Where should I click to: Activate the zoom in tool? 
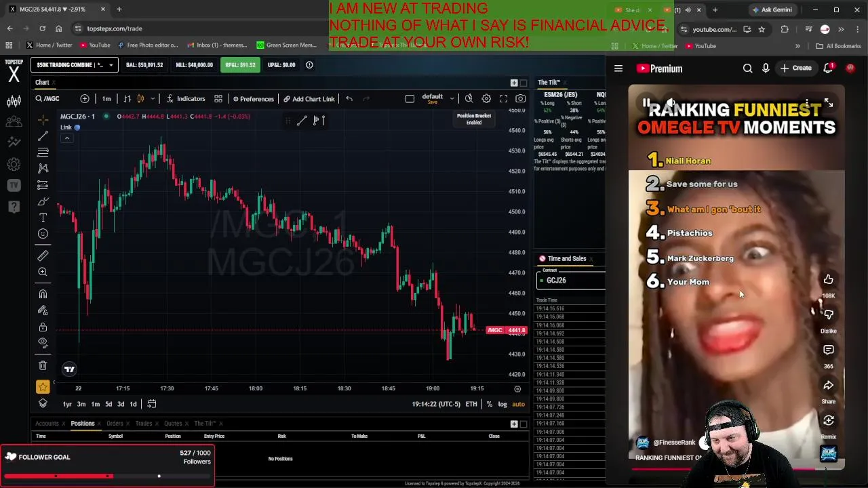pos(43,272)
